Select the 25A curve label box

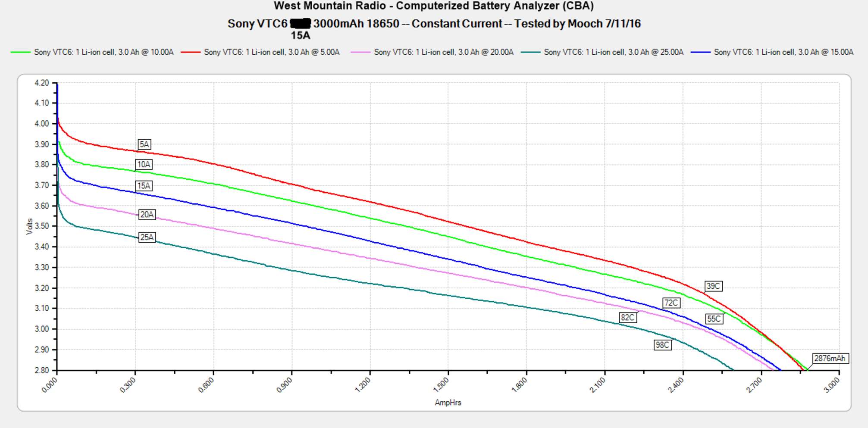click(x=147, y=237)
